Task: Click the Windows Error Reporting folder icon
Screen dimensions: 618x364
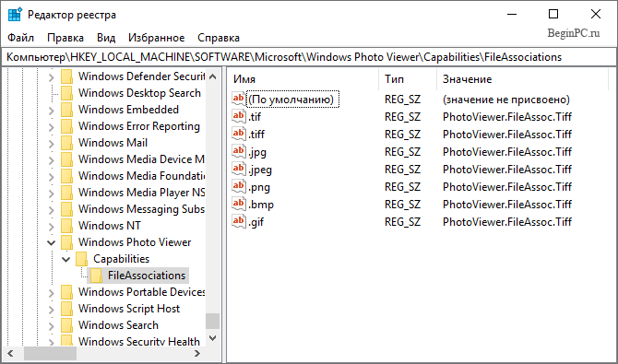Action: pos(67,126)
